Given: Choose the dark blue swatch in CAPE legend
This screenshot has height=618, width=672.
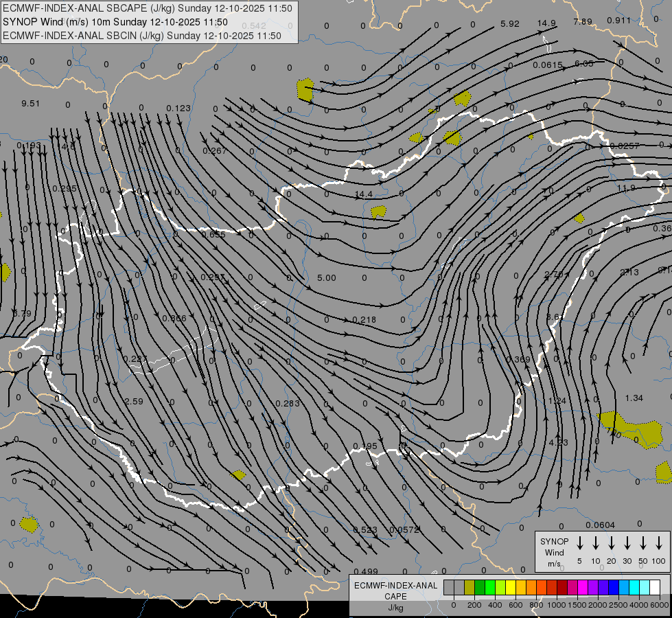Looking at the screenshot, I should coord(613,587).
